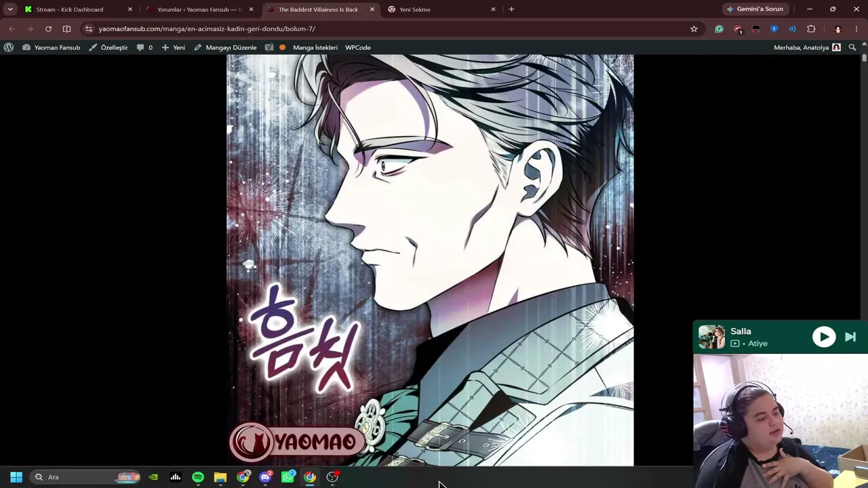
Task: Open the first Chrome profile taskbar icon
Action: click(x=243, y=477)
